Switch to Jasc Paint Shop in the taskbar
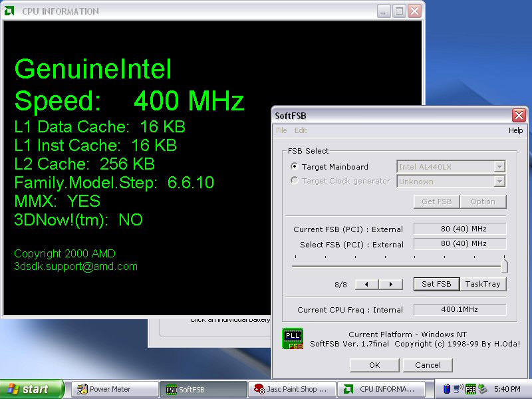Viewport: 532px width, 399px height. coord(292,389)
